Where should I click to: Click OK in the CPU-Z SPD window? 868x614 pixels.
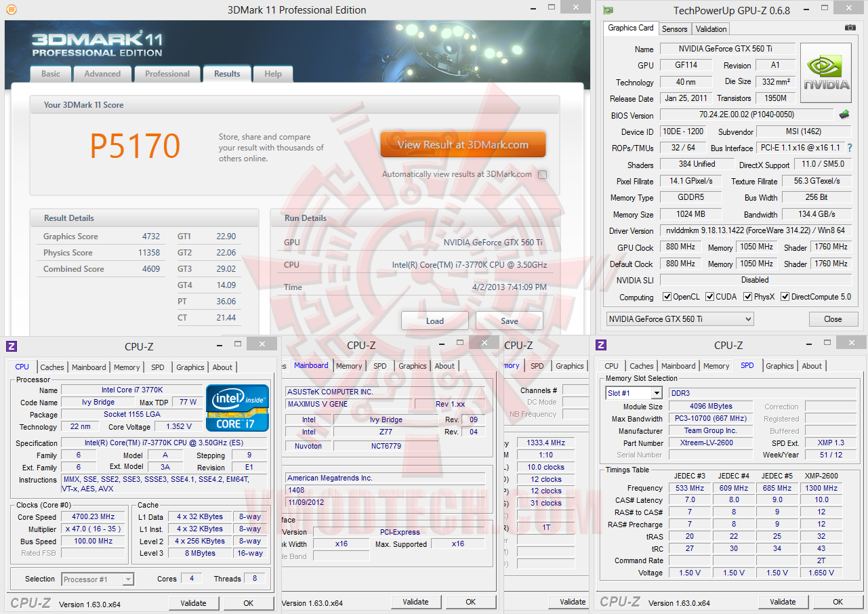(838, 602)
